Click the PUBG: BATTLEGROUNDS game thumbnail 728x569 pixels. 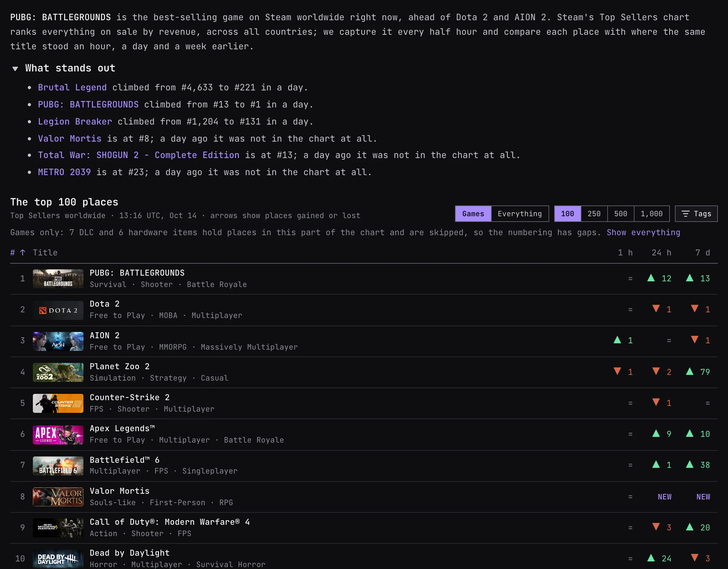click(58, 278)
